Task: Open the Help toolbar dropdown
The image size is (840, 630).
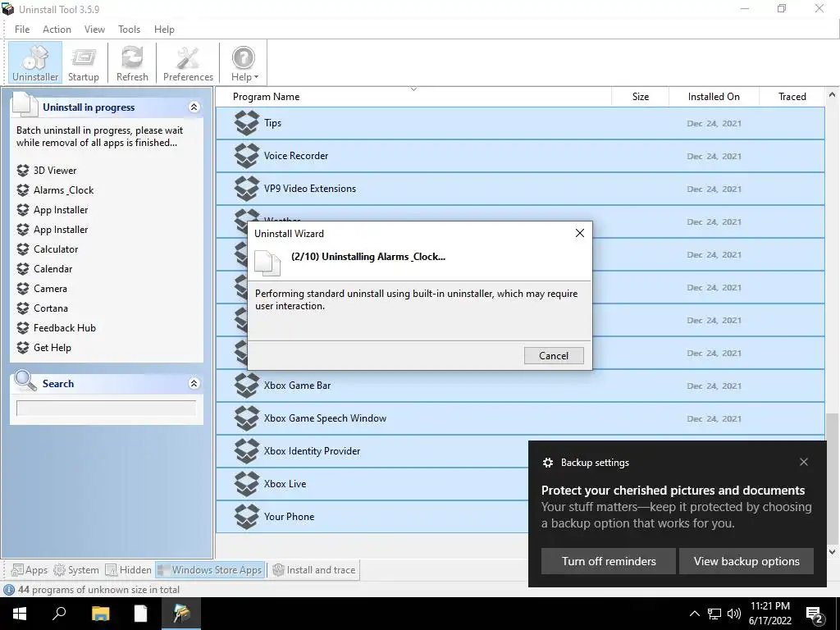Action: pos(244,63)
